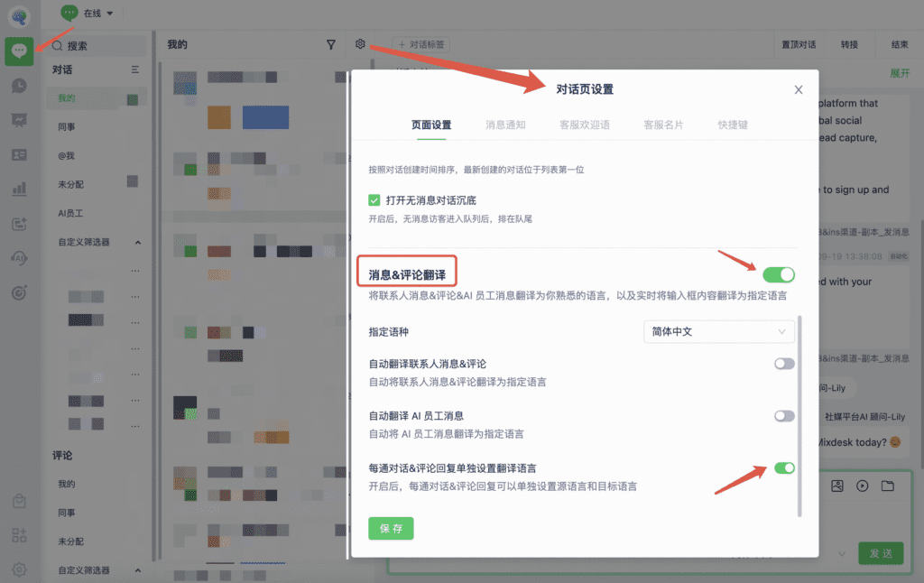Screen dimensions: 924x583
Task: Click the filter funnel icon
Action: pos(331,44)
